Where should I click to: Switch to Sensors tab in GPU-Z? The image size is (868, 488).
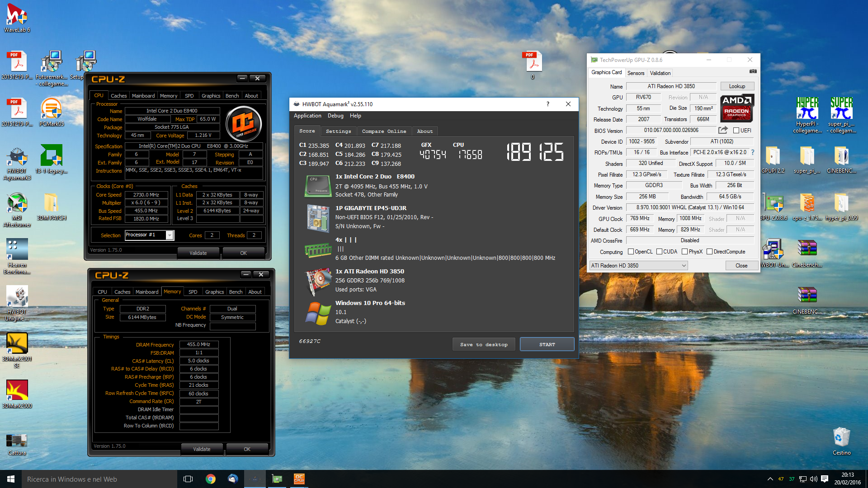click(x=636, y=73)
